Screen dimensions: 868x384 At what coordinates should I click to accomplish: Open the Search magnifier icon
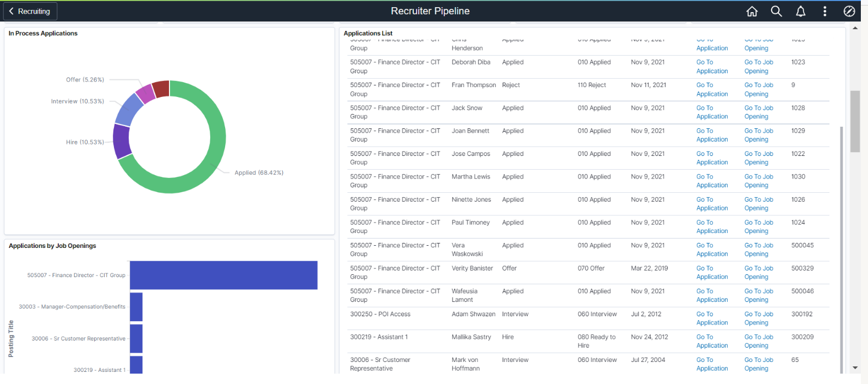[x=776, y=11]
